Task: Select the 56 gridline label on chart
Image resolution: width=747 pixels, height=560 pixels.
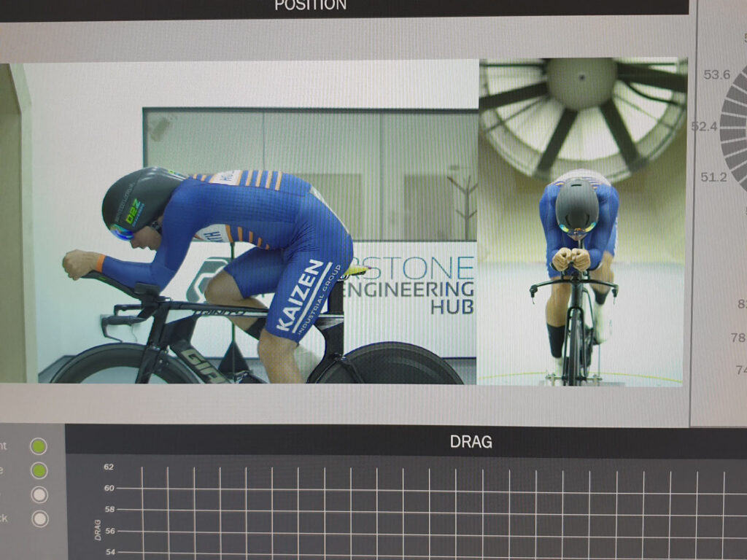Action: click(x=109, y=531)
